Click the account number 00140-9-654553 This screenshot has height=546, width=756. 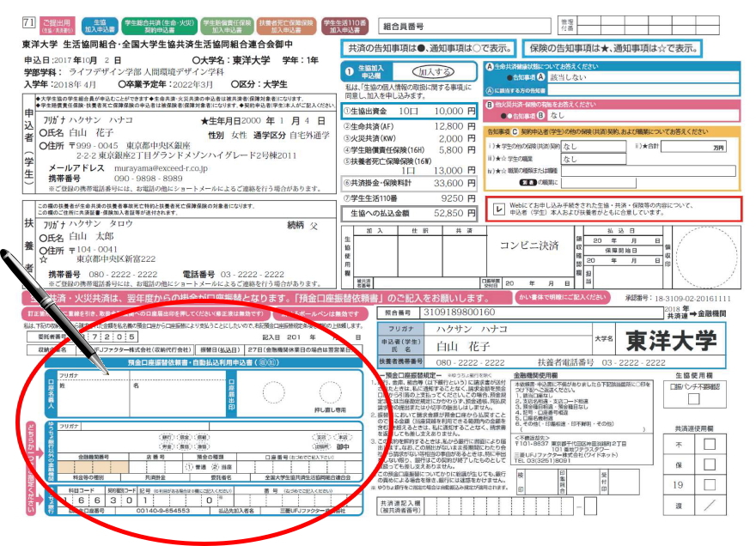[163, 510]
